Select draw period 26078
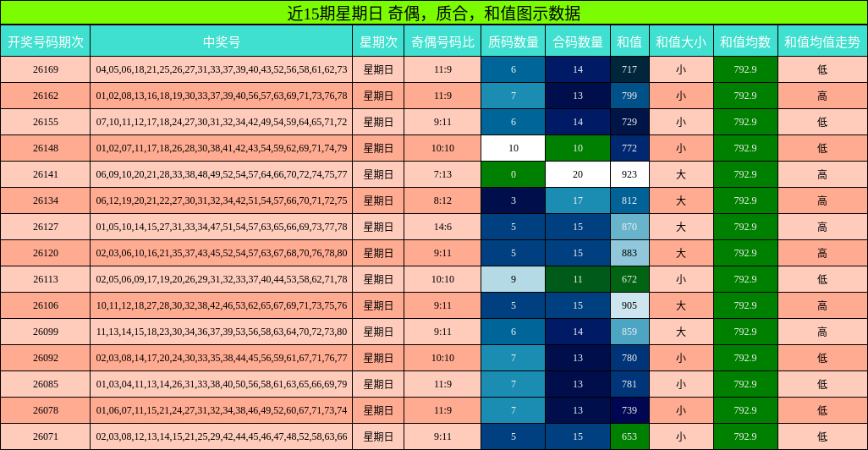This screenshot has width=868, height=450. tap(46, 410)
